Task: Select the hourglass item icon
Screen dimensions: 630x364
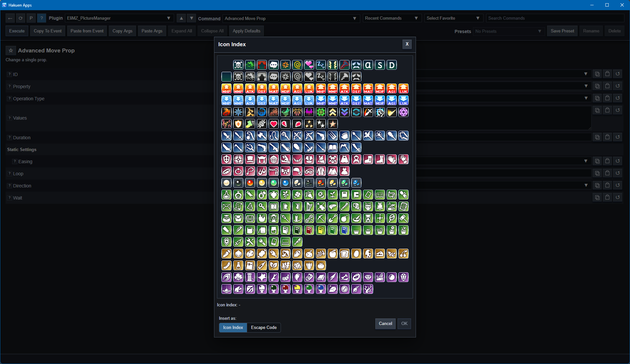Action: [x=368, y=218]
